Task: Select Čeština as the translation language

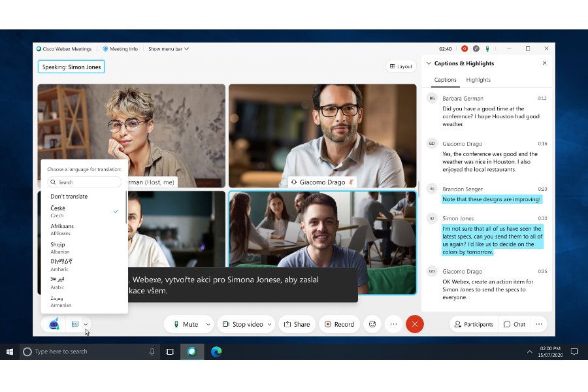Action: (x=78, y=211)
